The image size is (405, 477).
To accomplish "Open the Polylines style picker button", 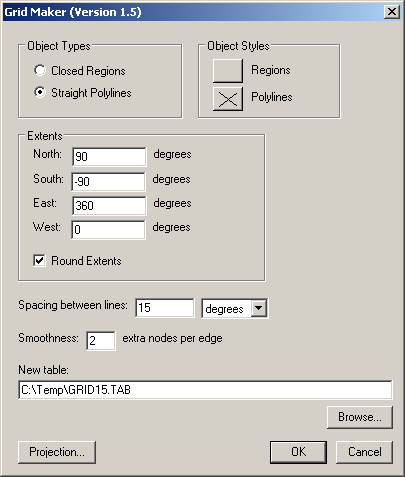I will [x=228, y=99].
